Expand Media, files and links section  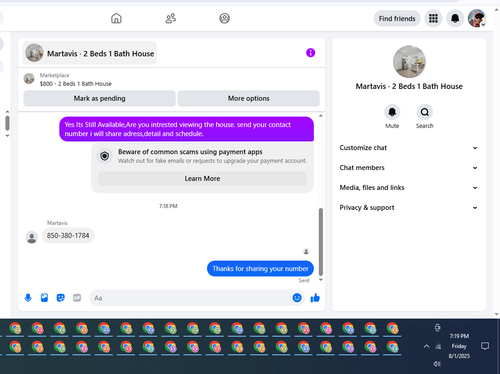coord(409,188)
